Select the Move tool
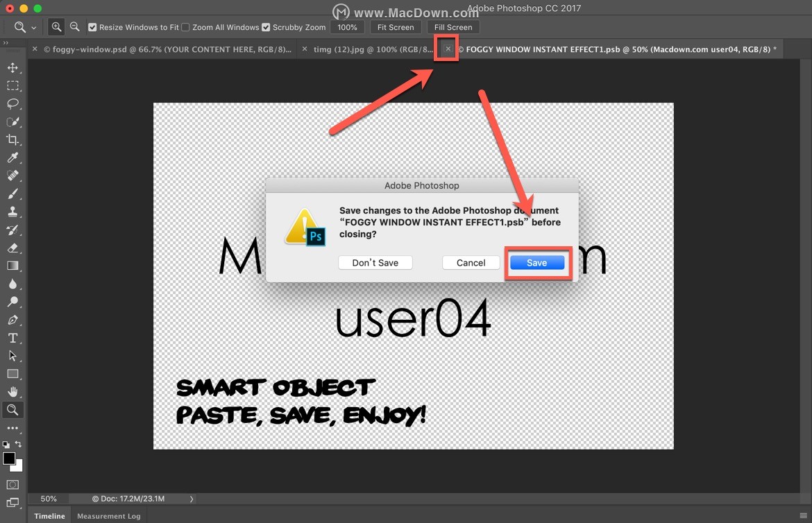The height and width of the screenshot is (523, 812). [12, 68]
